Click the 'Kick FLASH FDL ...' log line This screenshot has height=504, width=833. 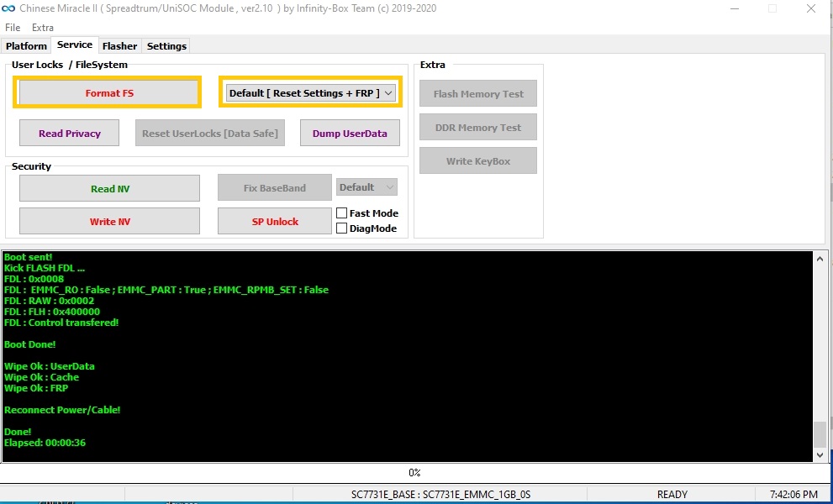coord(44,268)
